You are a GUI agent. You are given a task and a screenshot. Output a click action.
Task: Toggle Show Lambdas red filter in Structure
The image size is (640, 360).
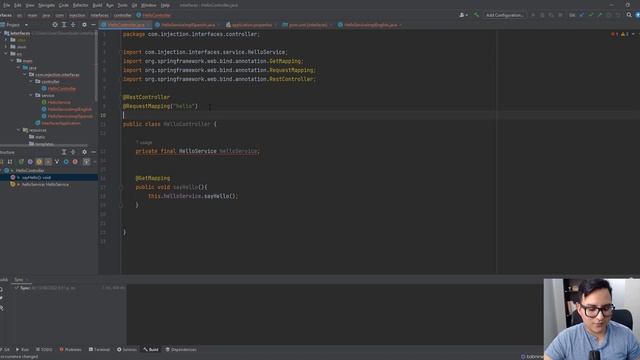[75, 162]
